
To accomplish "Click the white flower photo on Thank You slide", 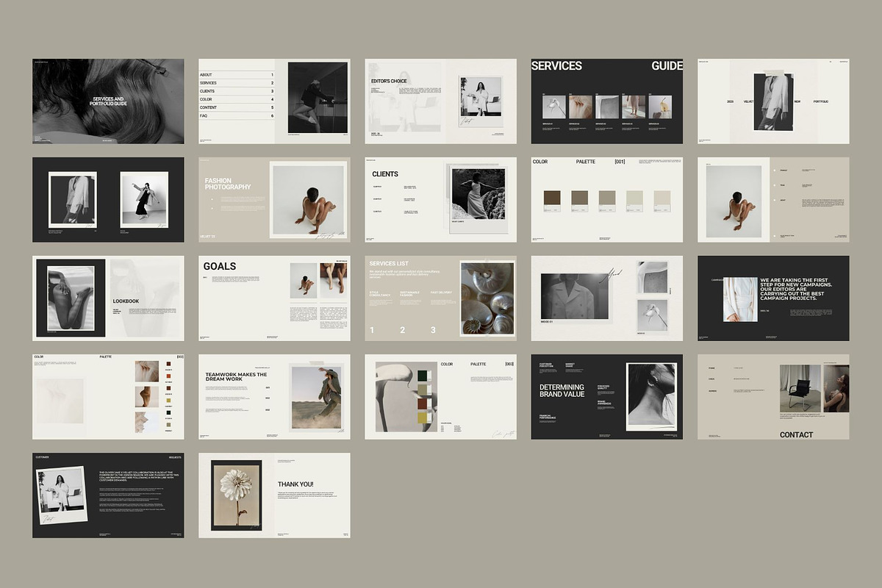I will 236,495.
